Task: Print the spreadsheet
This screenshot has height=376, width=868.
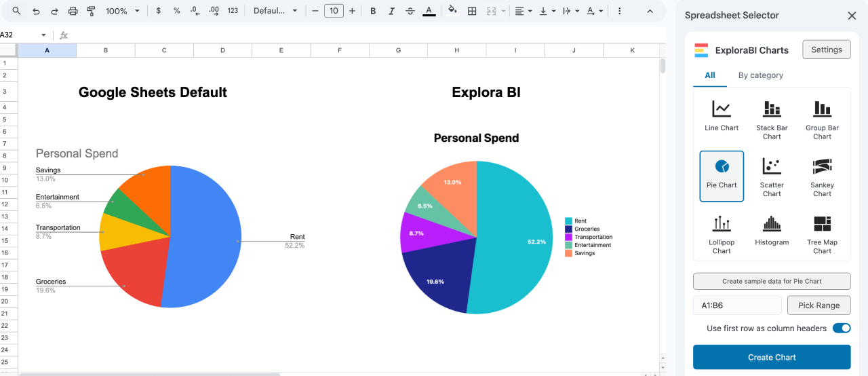Action: tap(73, 11)
